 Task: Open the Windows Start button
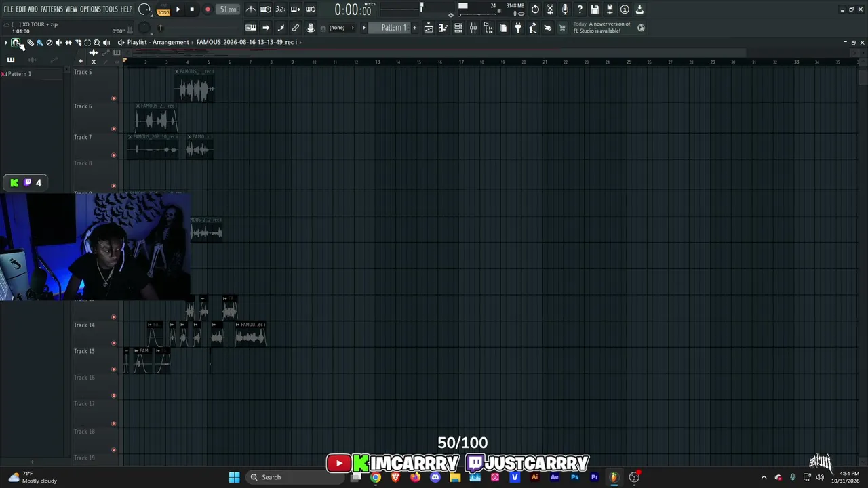click(234, 477)
